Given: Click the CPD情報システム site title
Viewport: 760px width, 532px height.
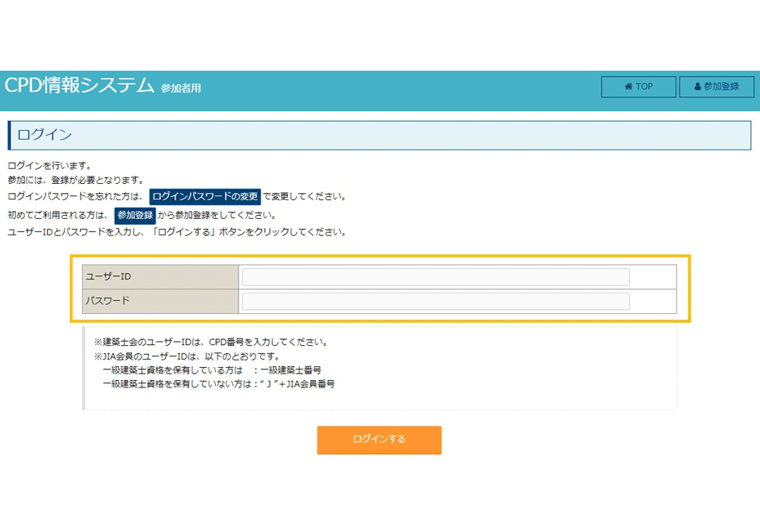Looking at the screenshot, I should [80, 85].
